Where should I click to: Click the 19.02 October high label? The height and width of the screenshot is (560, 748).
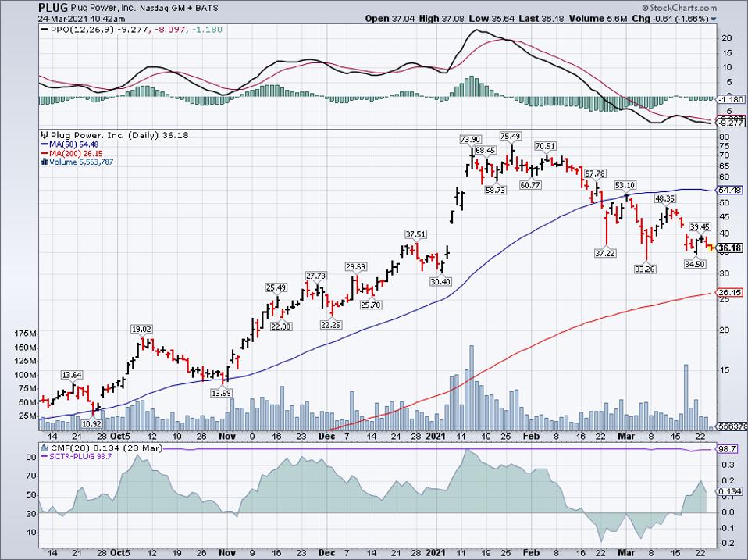141,329
